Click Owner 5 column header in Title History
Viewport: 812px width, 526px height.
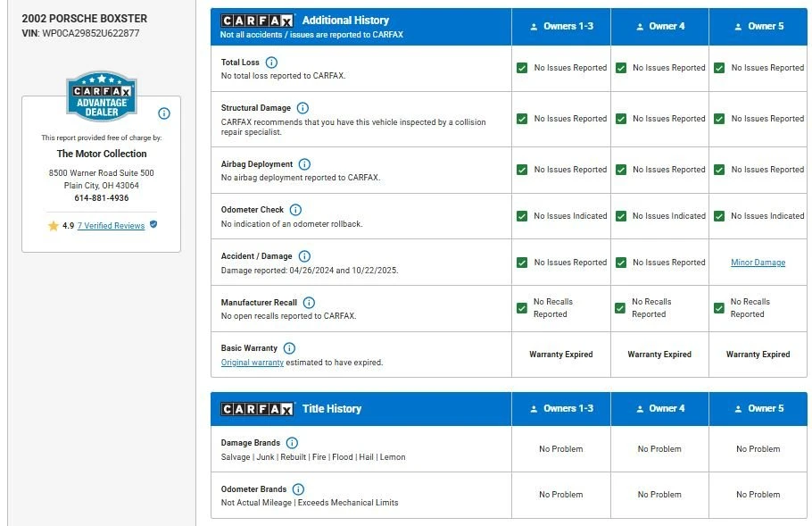[758, 409]
